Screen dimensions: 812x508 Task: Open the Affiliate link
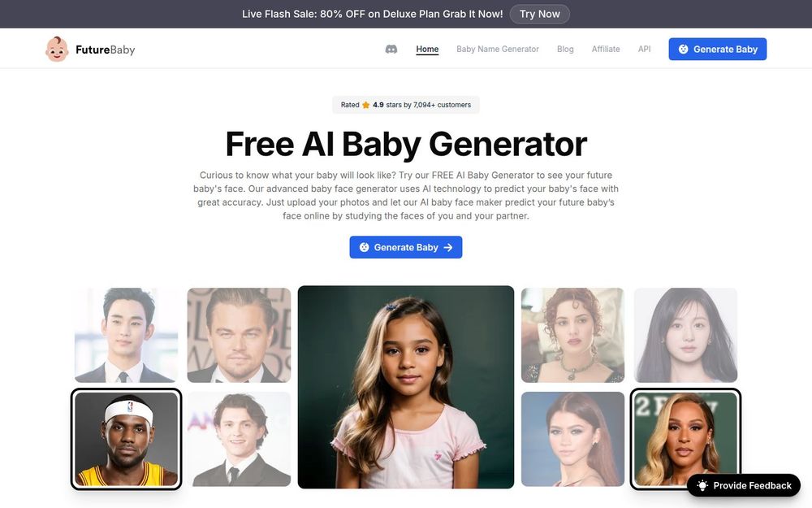(x=606, y=50)
